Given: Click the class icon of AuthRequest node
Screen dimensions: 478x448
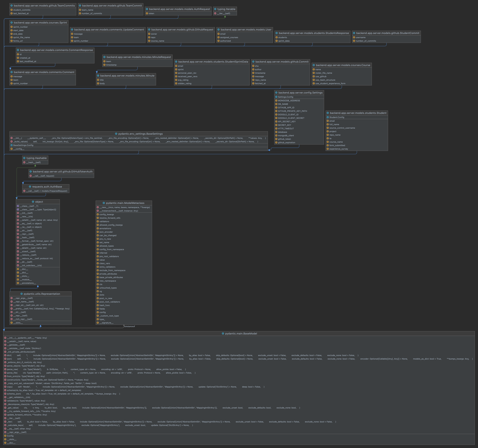Looking at the screenshot, I should pyautogui.click(x=147, y=9).
